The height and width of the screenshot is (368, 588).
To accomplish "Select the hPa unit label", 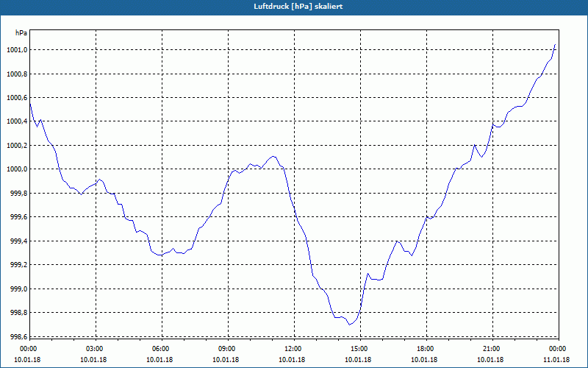I will (x=21, y=33).
